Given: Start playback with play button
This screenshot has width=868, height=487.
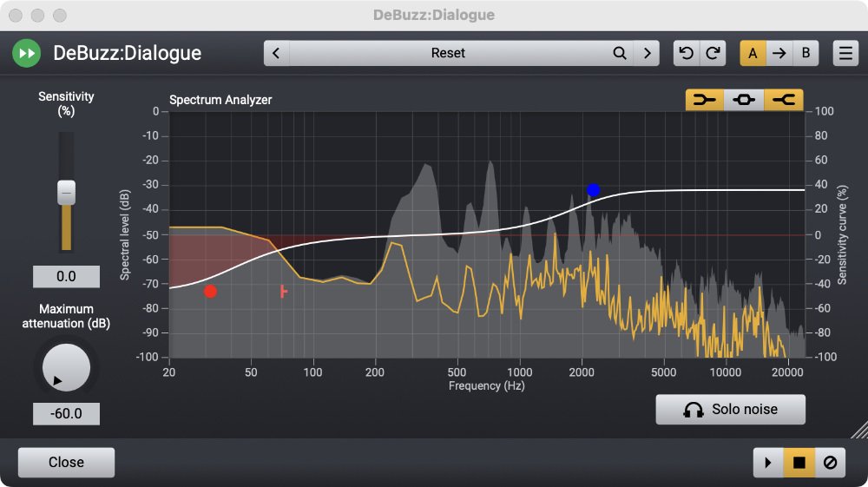Looking at the screenshot, I should (768, 462).
